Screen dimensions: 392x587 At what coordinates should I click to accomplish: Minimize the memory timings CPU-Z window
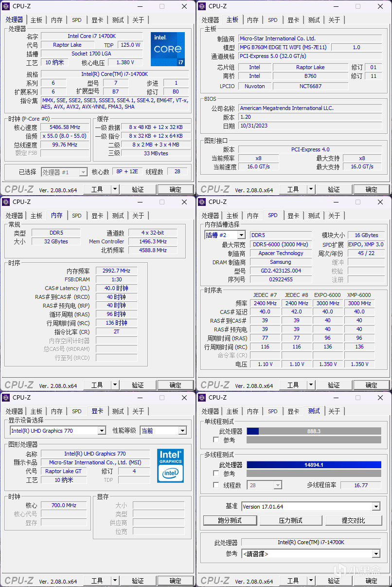click(x=140, y=202)
